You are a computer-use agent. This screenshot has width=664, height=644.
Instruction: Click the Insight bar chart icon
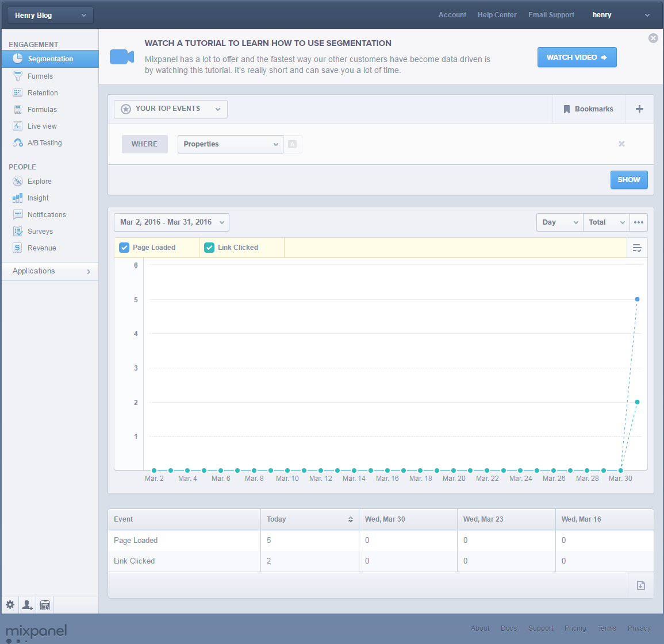pos(17,198)
